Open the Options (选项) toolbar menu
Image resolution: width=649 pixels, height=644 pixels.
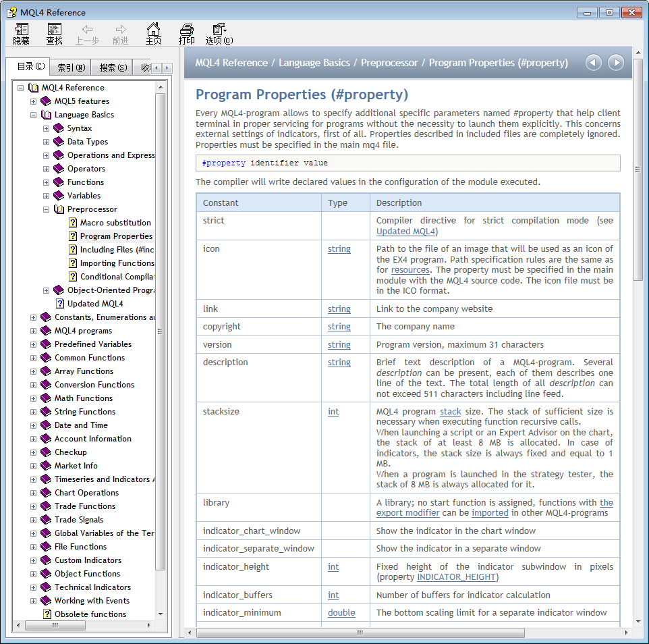pos(219,34)
